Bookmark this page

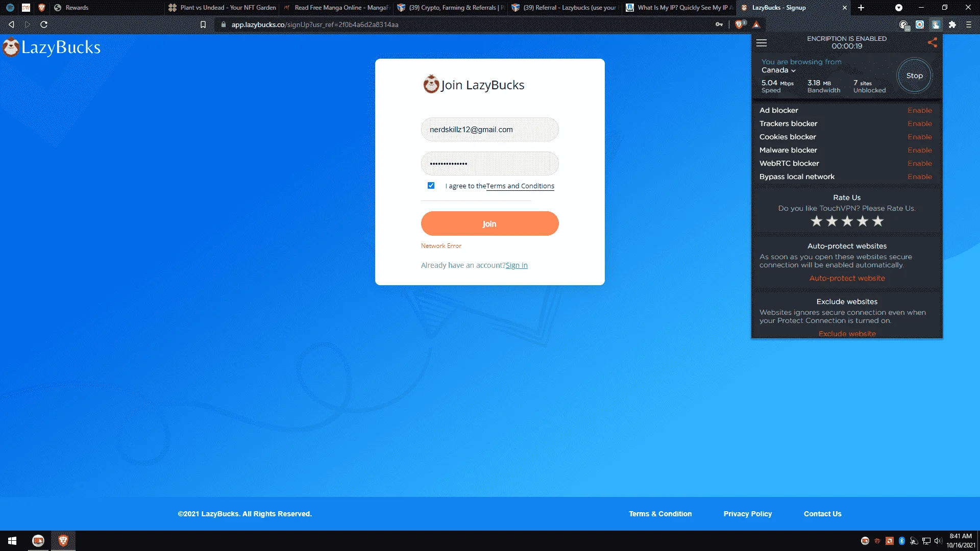pos(203,24)
